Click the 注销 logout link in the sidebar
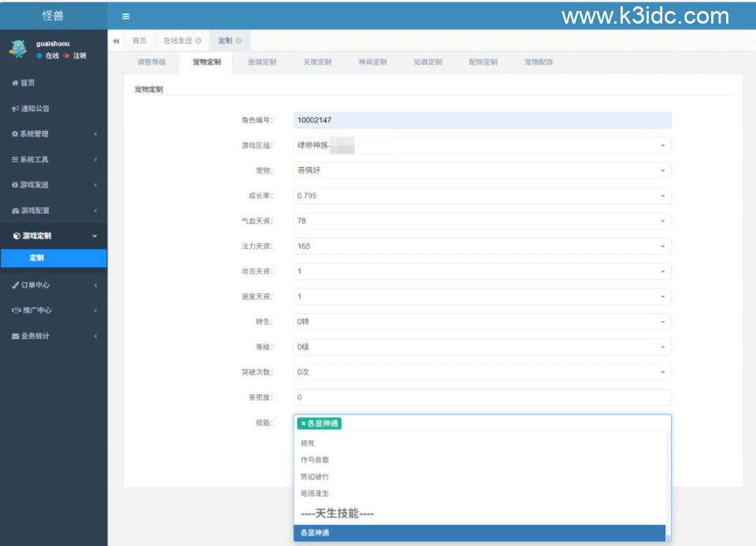Screen dimensions: 756x546 click(x=79, y=56)
